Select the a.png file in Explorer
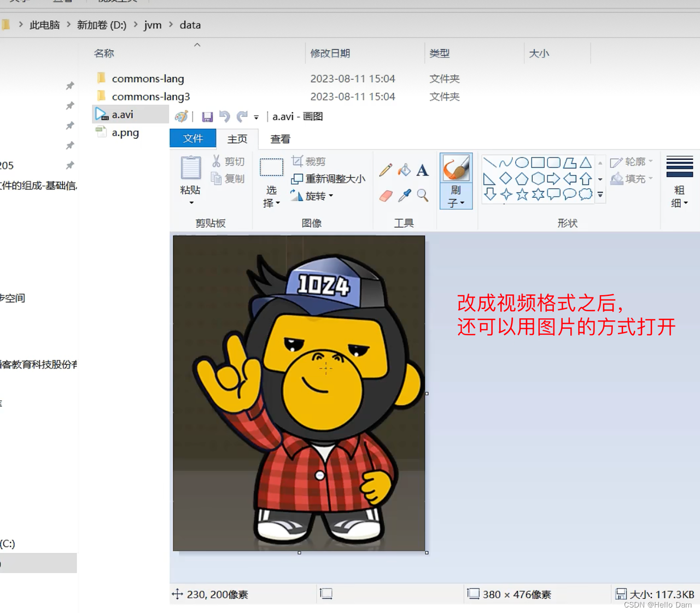The height and width of the screenshot is (613, 700). [x=125, y=132]
